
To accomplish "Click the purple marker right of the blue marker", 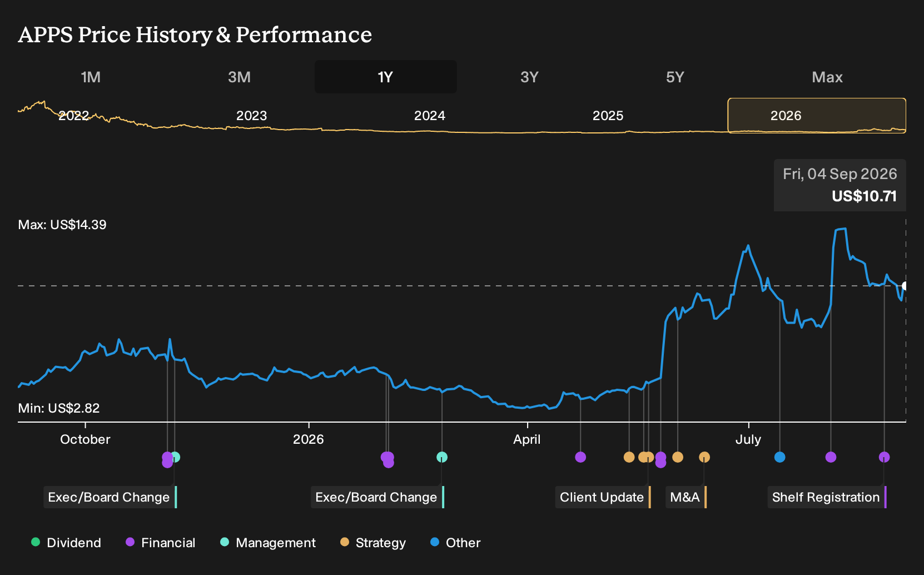I will (831, 457).
